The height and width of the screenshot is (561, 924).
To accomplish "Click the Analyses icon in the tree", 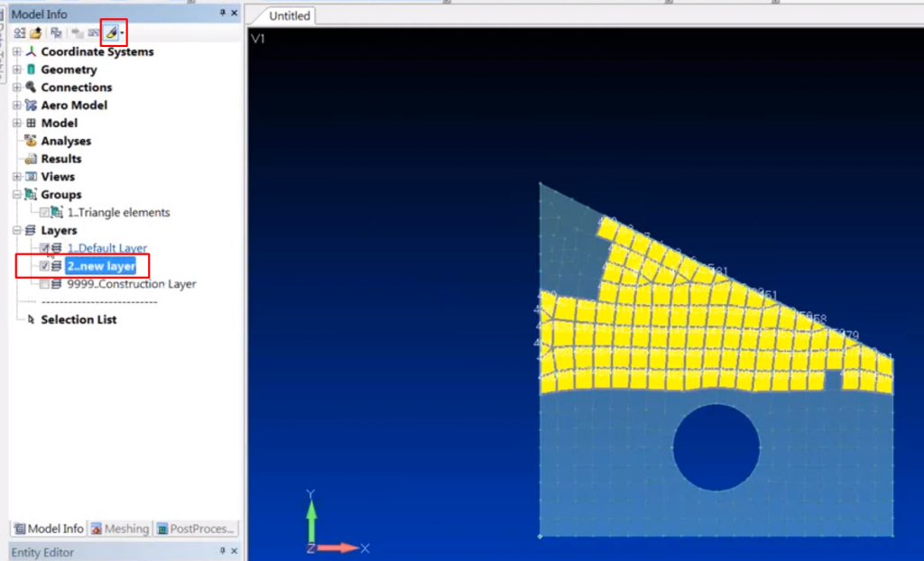I will pyautogui.click(x=32, y=141).
